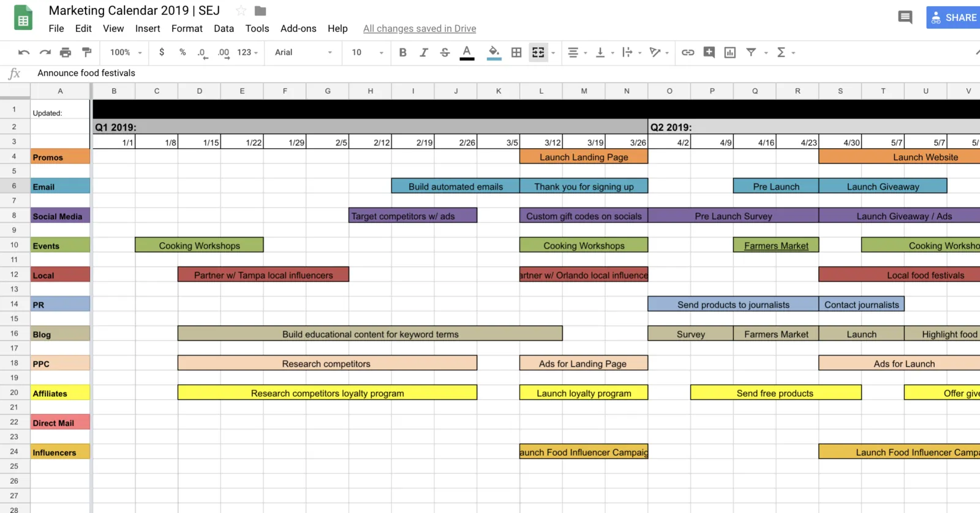Open the Arial font dropdown
The image size is (980, 513).
click(303, 53)
